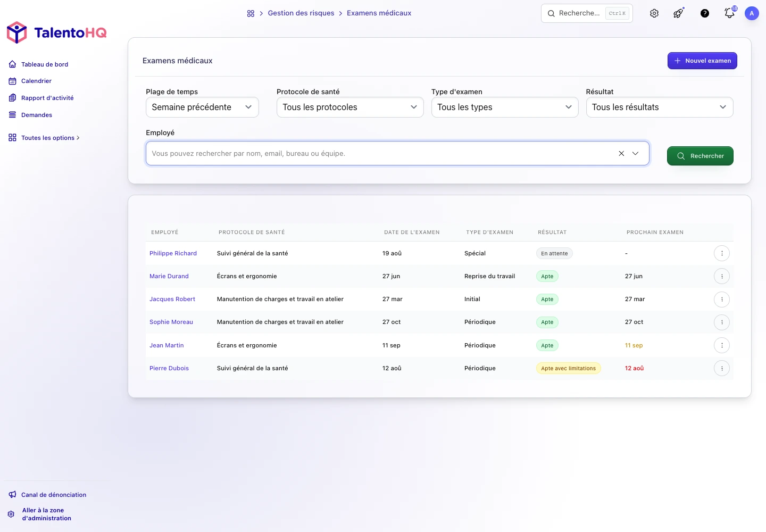The image size is (766, 532).
Task: Click Apte avec limitations badge
Action: (568, 368)
